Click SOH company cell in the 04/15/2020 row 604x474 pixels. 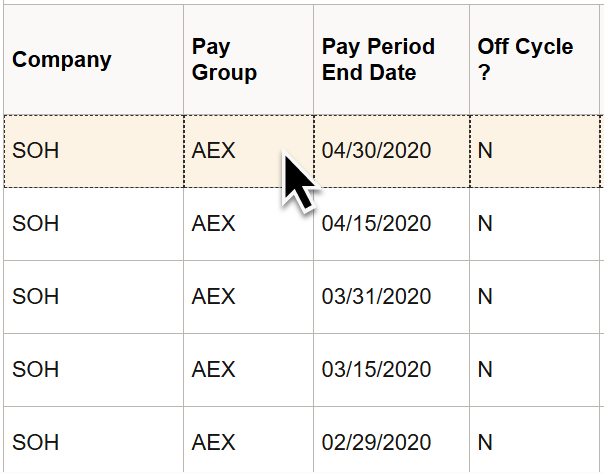click(x=36, y=224)
